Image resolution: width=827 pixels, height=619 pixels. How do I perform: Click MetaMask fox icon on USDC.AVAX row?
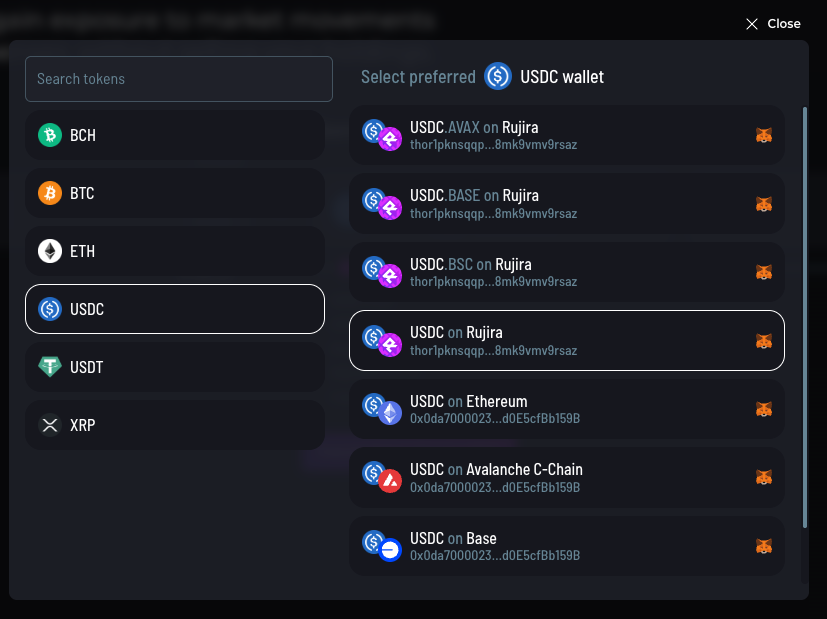point(763,135)
